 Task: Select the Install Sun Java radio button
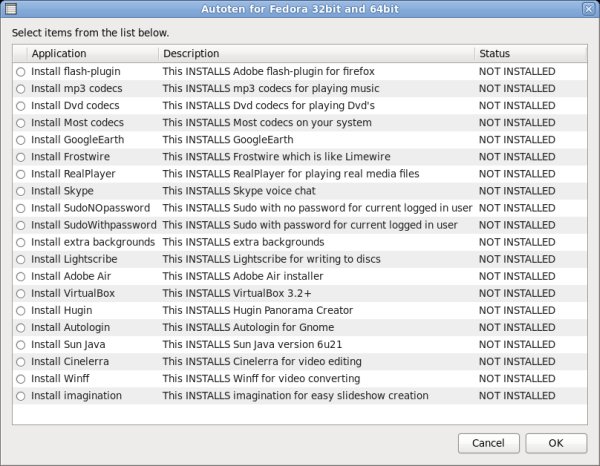[21, 345]
